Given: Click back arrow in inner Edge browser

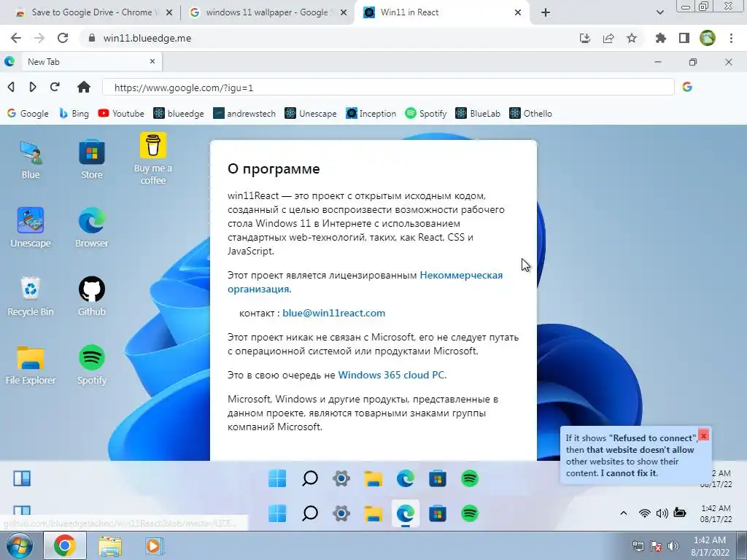Looking at the screenshot, I should click(11, 87).
